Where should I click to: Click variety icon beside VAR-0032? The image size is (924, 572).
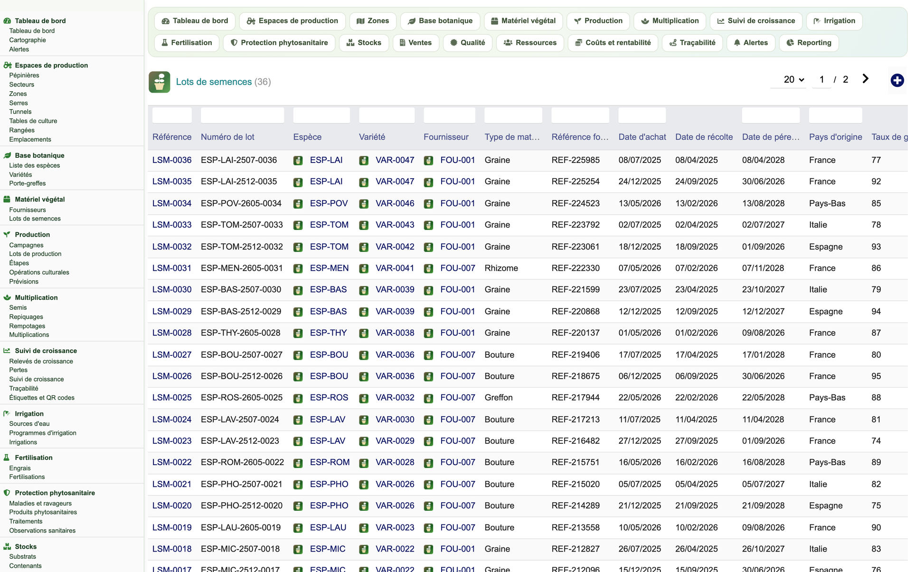(364, 398)
